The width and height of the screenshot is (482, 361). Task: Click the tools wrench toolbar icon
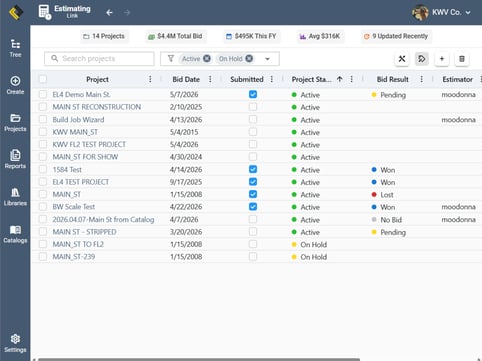402,59
